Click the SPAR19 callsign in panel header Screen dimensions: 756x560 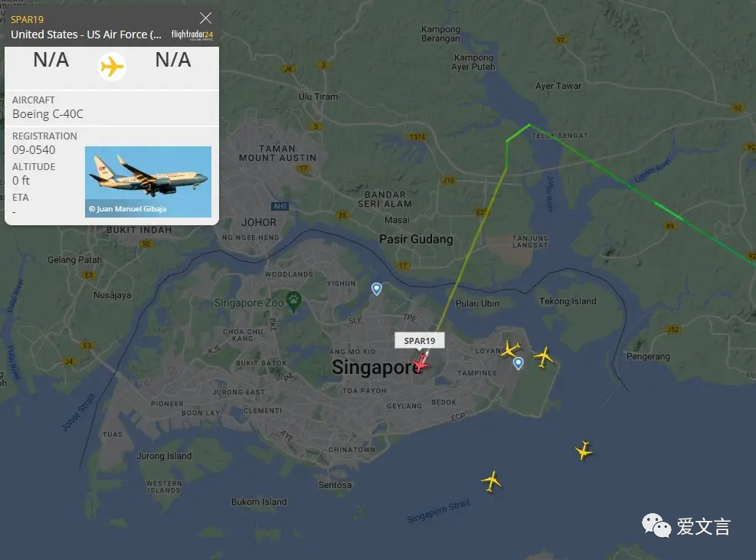pyautogui.click(x=27, y=20)
